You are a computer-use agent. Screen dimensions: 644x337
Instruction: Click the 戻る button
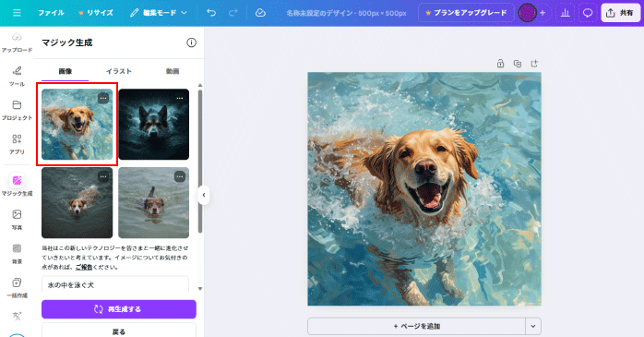tap(119, 331)
